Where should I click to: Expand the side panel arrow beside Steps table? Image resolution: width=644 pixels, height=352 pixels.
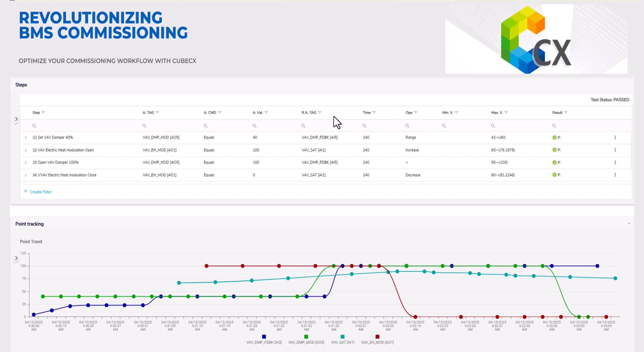tap(16, 119)
